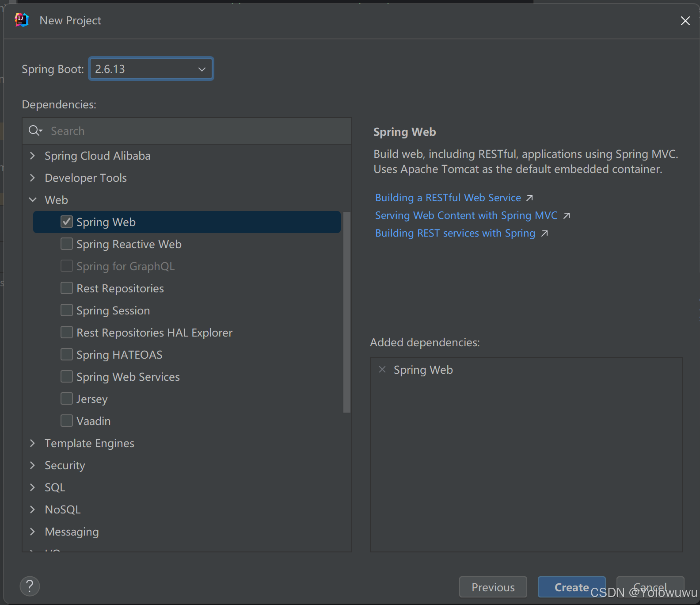This screenshot has width=700, height=605.
Task: Click the IntelliJ IDEA logo icon
Action: (x=21, y=20)
